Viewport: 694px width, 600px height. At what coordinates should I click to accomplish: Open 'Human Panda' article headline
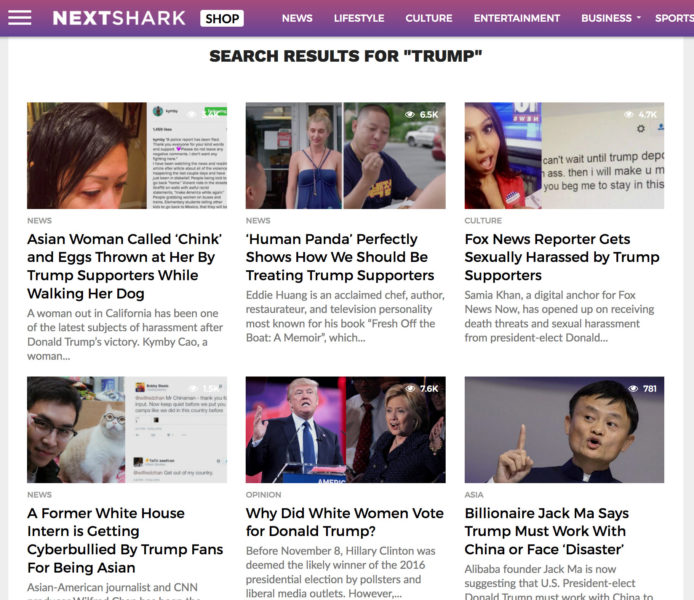tap(340, 257)
